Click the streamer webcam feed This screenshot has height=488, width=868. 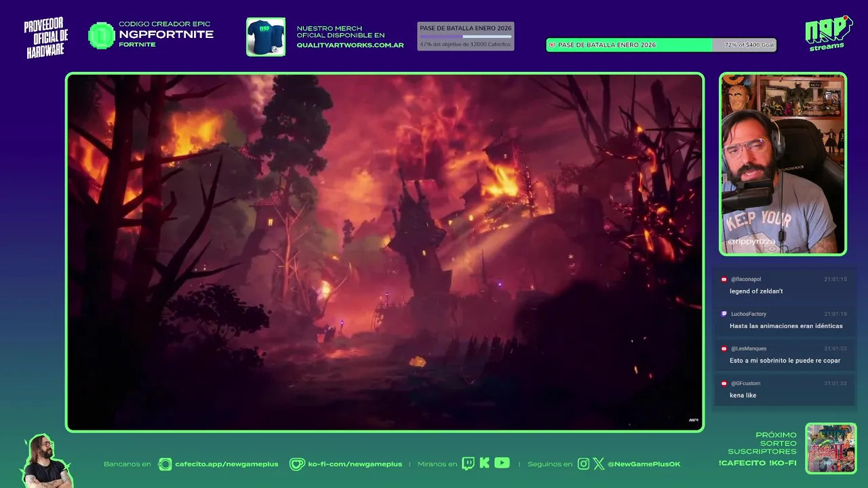783,164
